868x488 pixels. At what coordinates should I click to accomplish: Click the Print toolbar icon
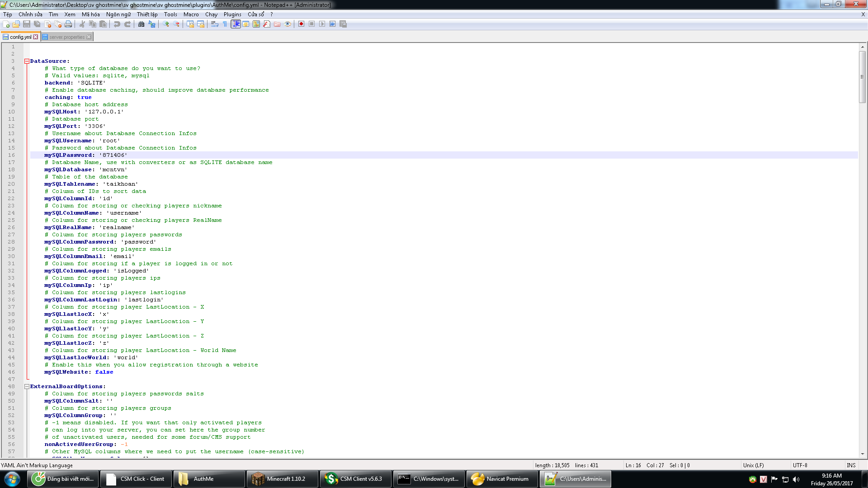(68, 24)
